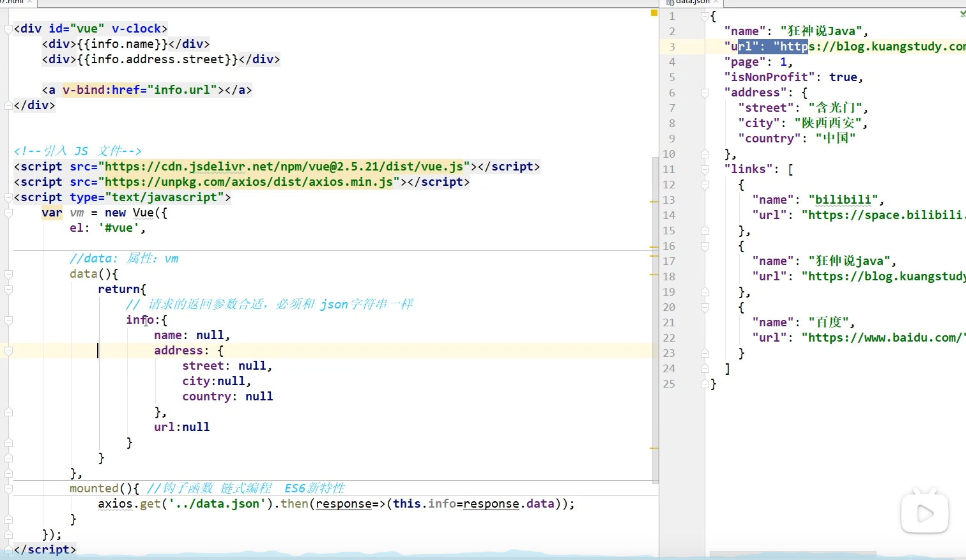Click the "isNonProfit" key in data.json
966x560 pixels.
[770, 77]
